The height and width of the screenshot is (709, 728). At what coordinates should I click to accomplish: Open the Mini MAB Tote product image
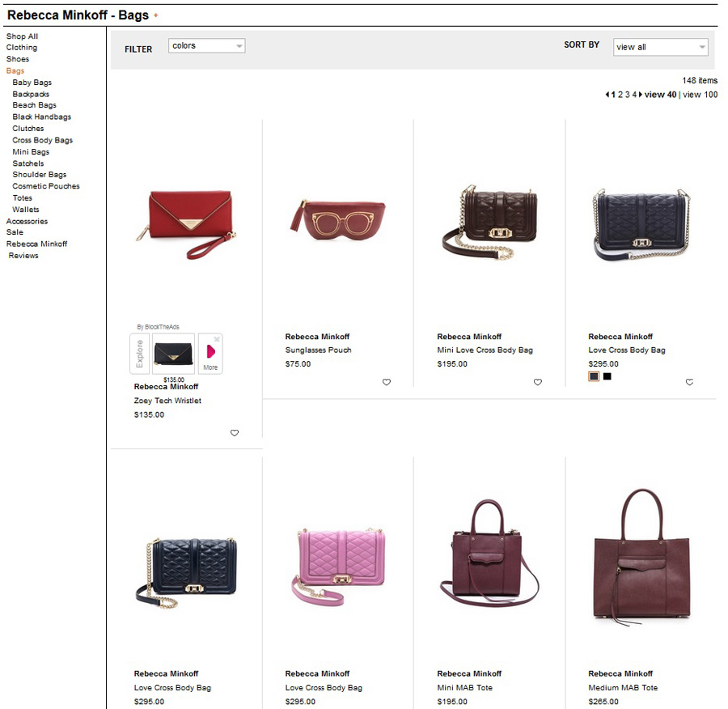(x=489, y=554)
